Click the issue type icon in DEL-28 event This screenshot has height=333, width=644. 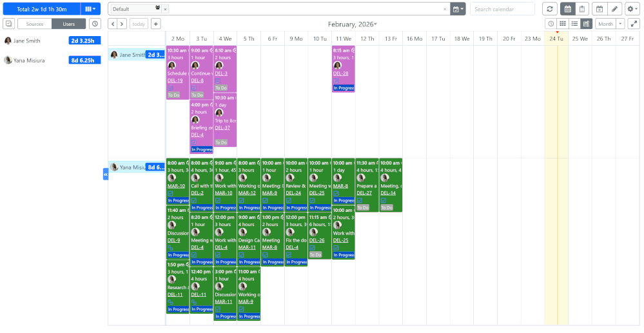(336, 81)
